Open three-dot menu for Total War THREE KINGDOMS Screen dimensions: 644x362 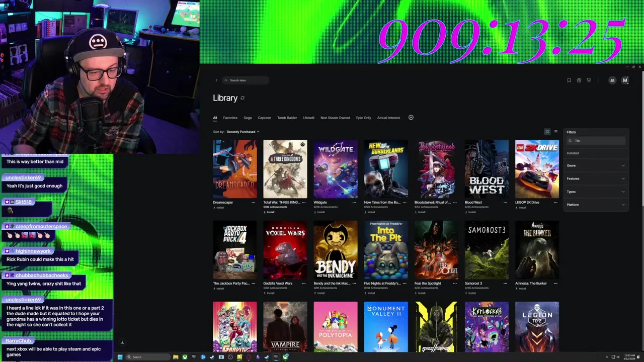click(x=303, y=203)
